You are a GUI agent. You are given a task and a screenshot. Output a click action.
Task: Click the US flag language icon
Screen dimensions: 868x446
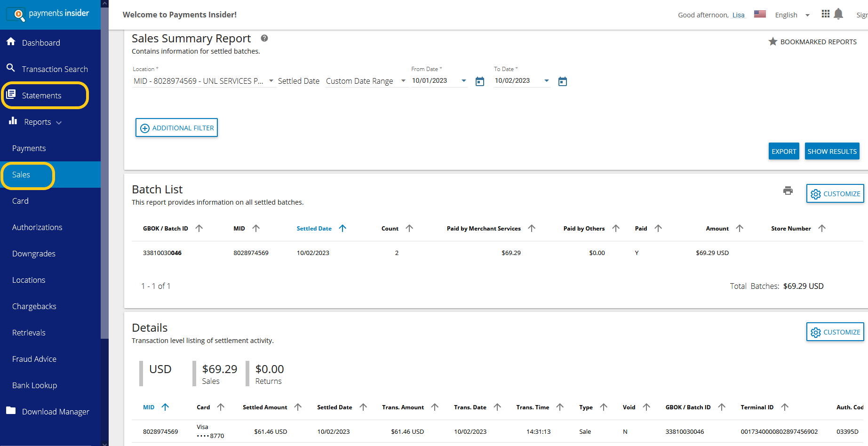coord(760,14)
